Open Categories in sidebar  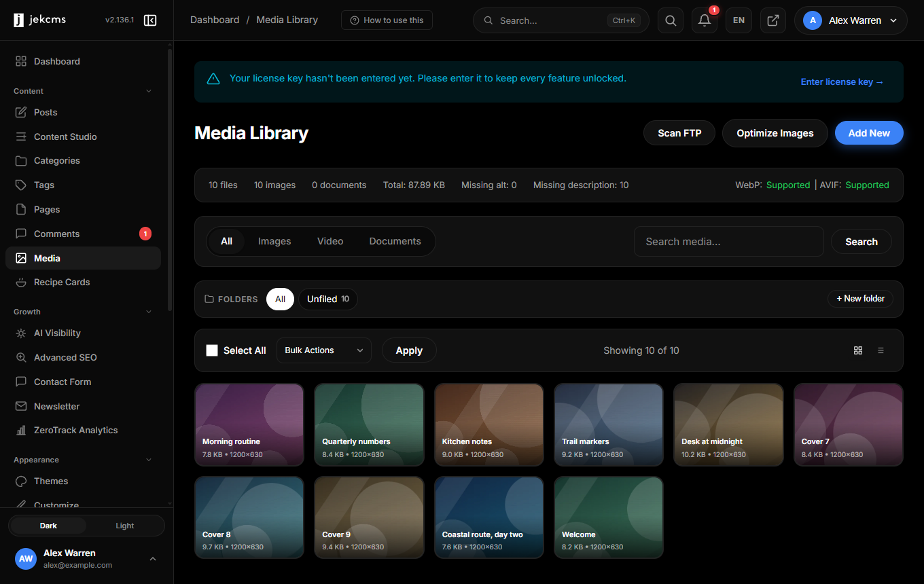[x=83, y=161]
